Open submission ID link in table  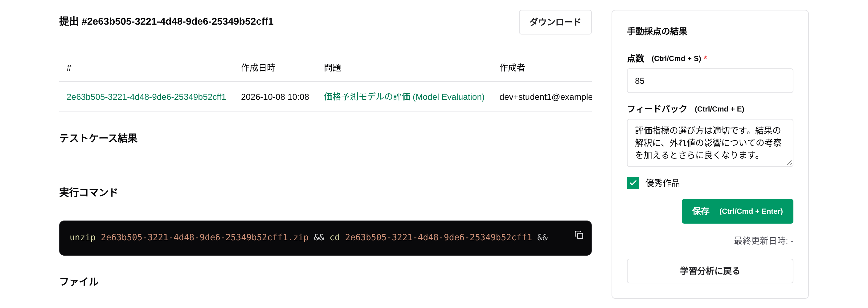(x=146, y=97)
